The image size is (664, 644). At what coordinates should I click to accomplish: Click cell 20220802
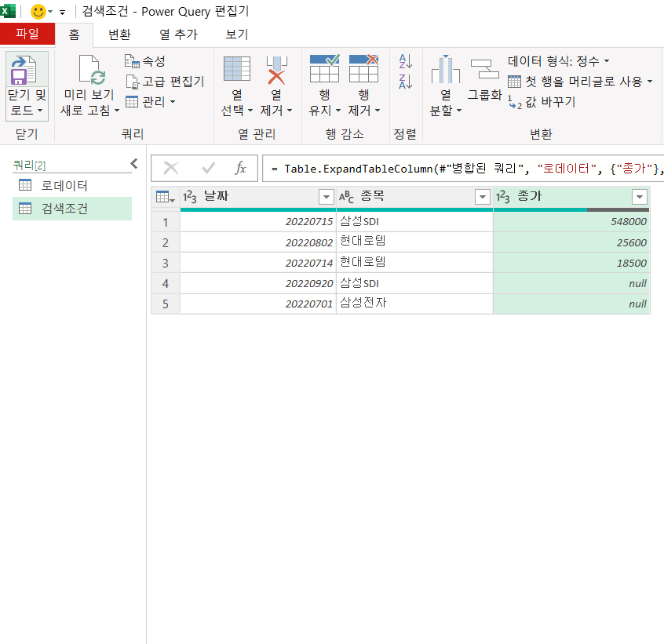pos(258,242)
